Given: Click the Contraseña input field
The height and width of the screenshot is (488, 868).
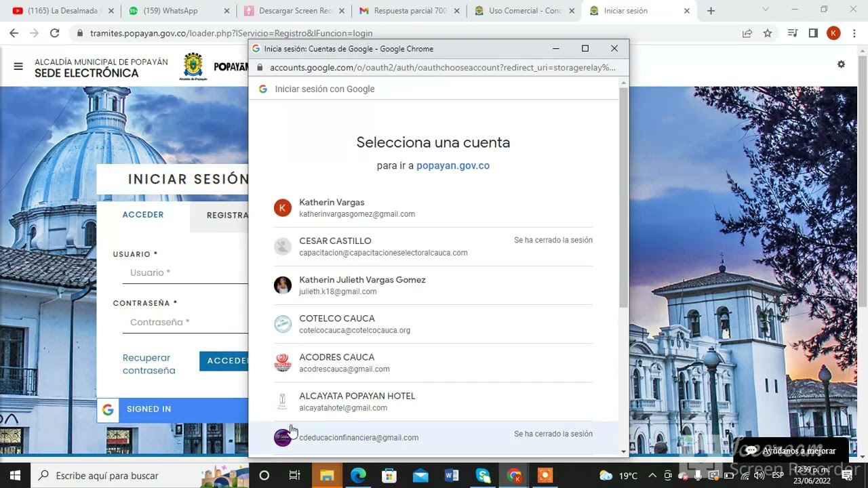Looking at the screenshot, I should click(185, 323).
